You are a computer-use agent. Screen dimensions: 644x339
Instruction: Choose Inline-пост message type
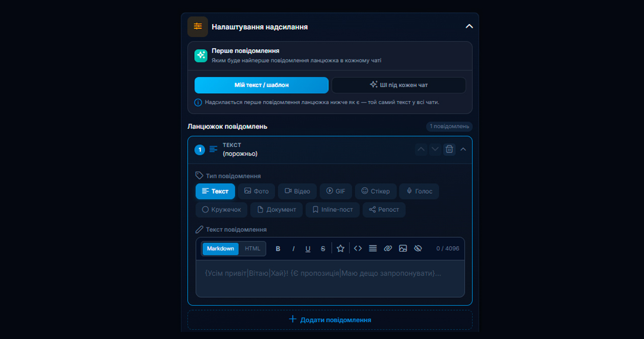pyautogui.click(x=333, y=210)
